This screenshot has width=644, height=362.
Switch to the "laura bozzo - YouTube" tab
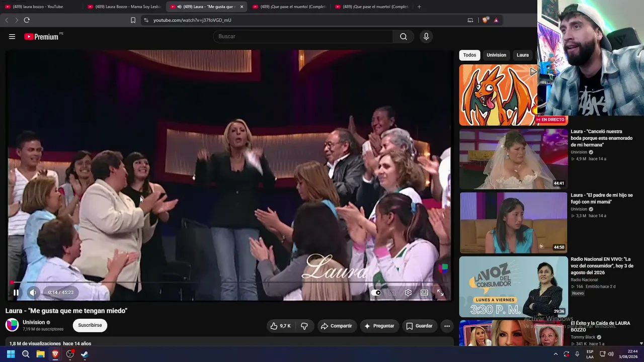(42, 7)
